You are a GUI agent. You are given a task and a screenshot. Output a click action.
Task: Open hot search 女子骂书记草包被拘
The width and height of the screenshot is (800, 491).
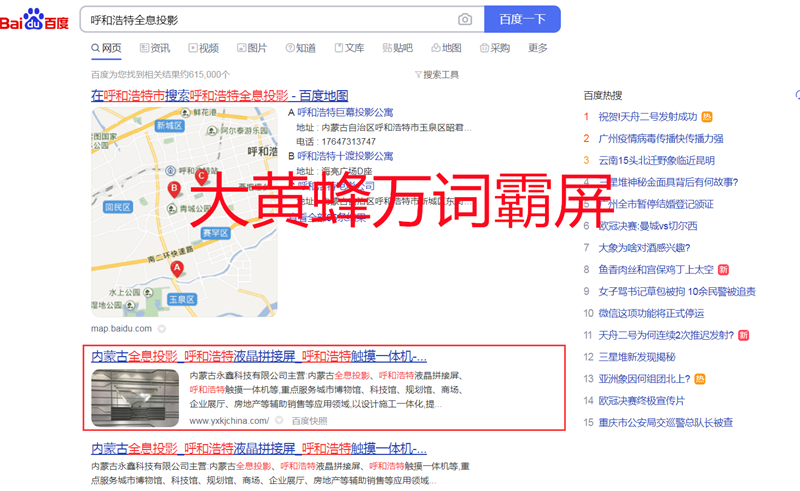[x=677, y=291]
